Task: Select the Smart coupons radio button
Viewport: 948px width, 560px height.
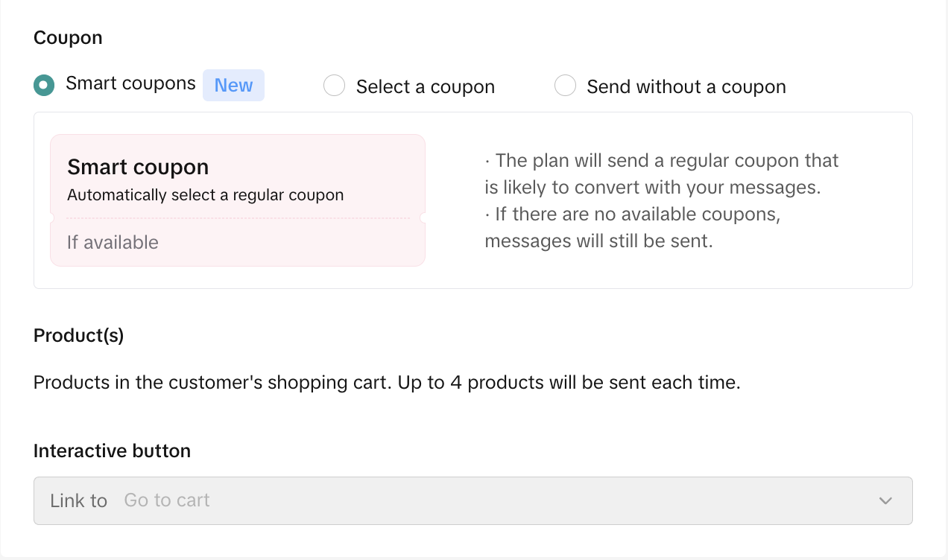Action: point(44,86)
